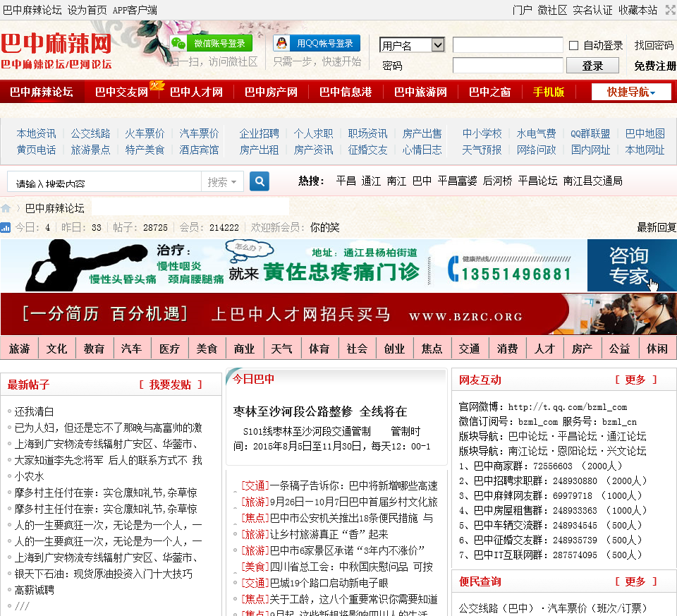
Task: Click the 我要发贴 link
Action: (x=171, y=385)
